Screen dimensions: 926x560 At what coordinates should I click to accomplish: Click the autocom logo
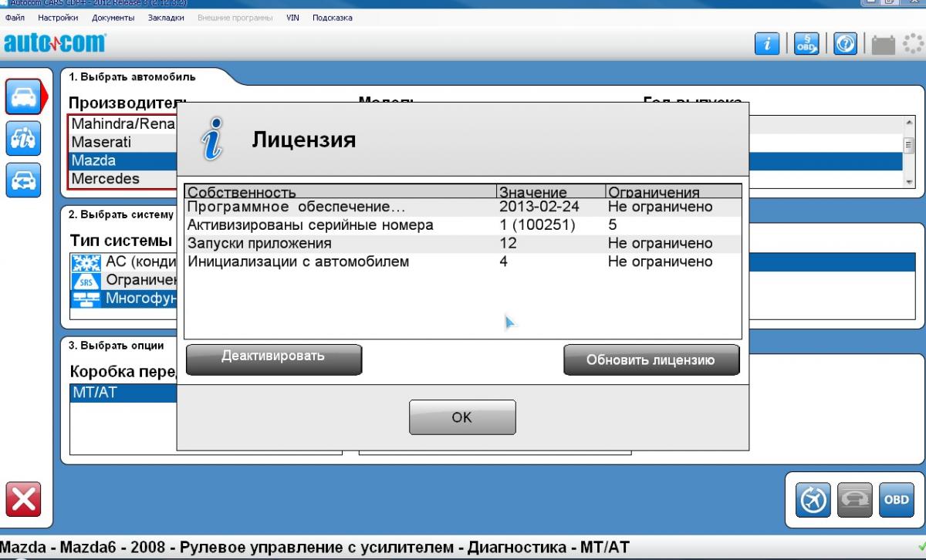pyautogui.click(x=56, y=44)
